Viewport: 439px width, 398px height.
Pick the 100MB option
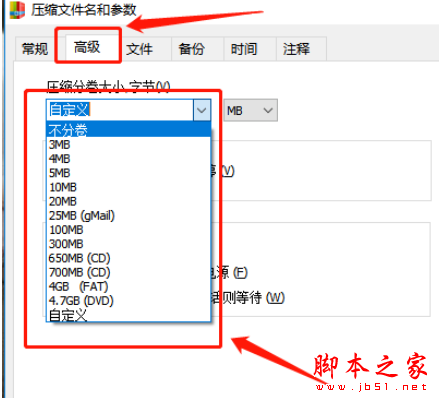click(x=128, y=230)
